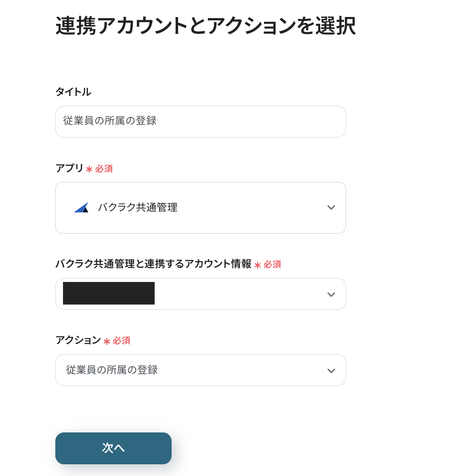
Task: Open the account information dropdown arrow
Action: (331, 294)
